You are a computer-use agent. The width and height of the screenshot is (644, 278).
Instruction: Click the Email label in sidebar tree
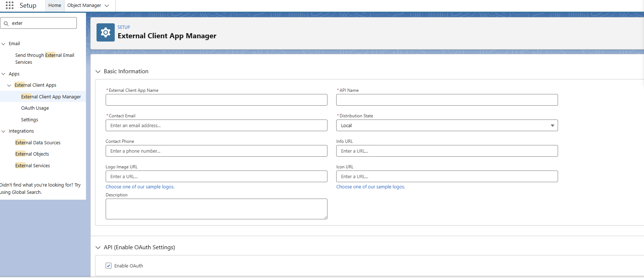[14, 44]
